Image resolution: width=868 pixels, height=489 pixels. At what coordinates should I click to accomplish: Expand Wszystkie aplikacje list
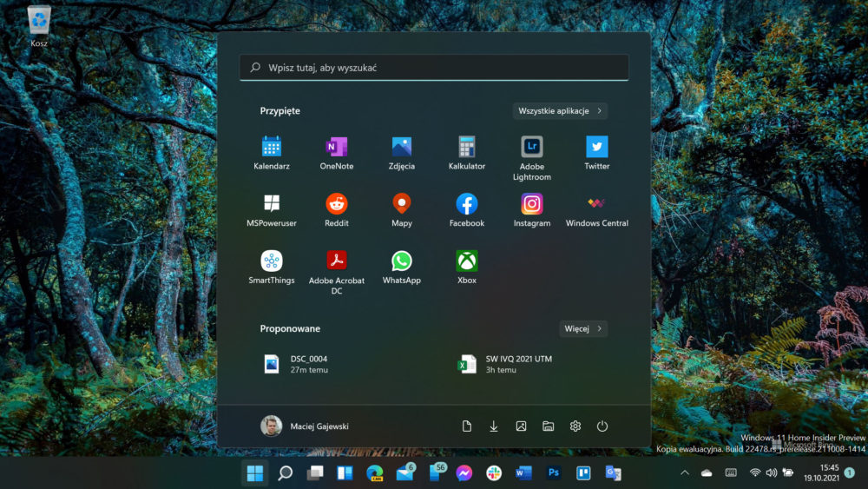click(560, 111)
